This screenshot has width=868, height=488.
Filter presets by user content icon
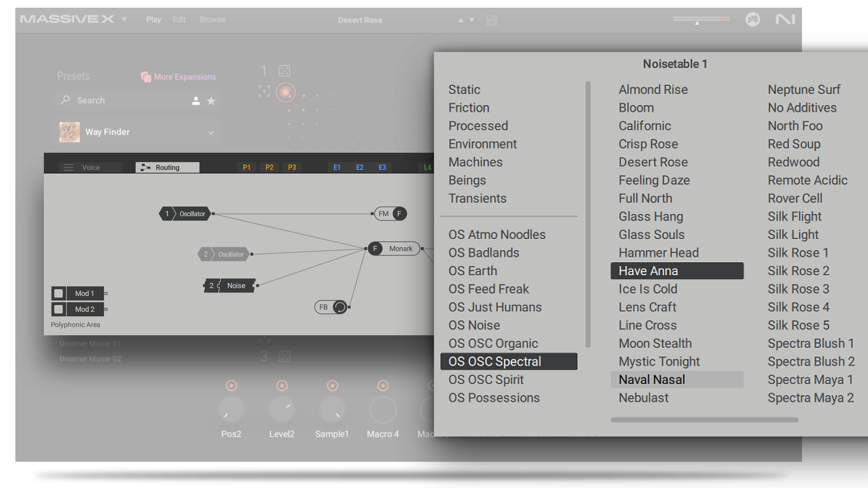point(196,101)
